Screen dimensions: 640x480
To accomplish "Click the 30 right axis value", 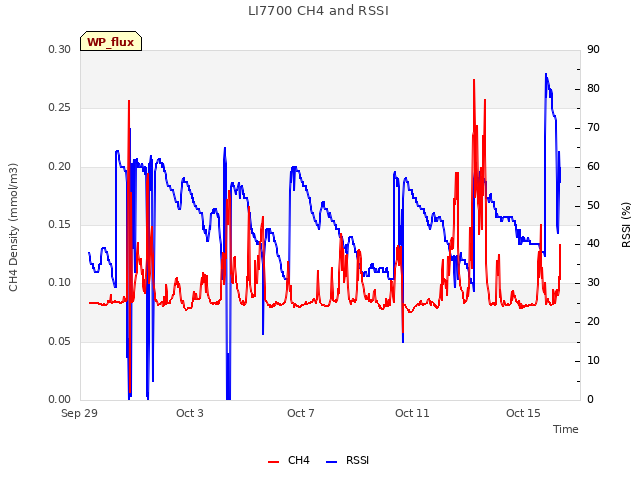I will click(593, 282).
